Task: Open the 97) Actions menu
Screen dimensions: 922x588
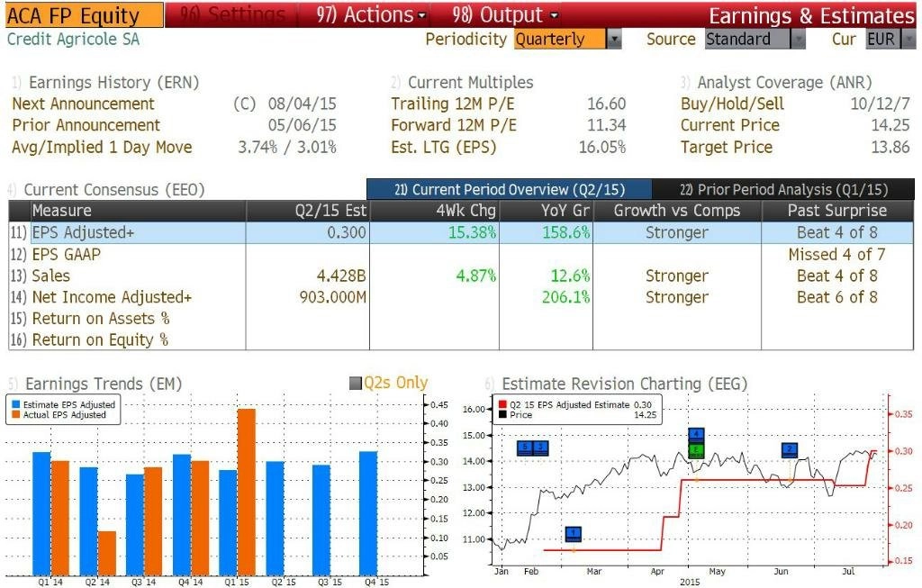Action: pos(371,14)
